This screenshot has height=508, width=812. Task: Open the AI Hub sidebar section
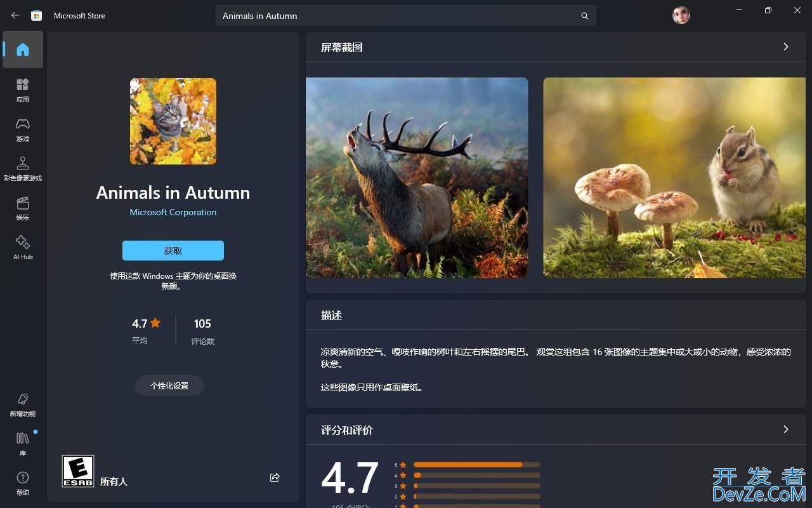pyautogui.click(x=23, y=248)
